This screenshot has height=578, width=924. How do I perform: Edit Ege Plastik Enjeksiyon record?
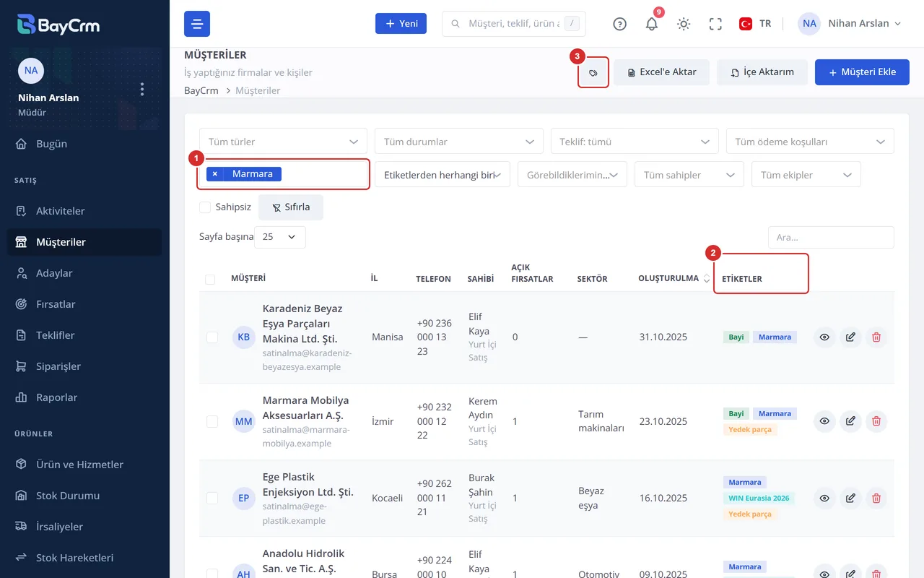point(850,498)
